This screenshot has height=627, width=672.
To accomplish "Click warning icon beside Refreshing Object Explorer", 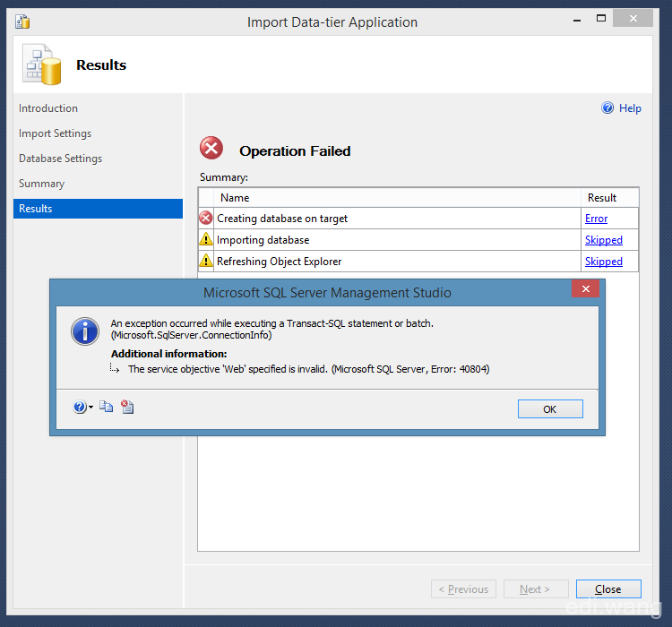I will coord(206,260).
